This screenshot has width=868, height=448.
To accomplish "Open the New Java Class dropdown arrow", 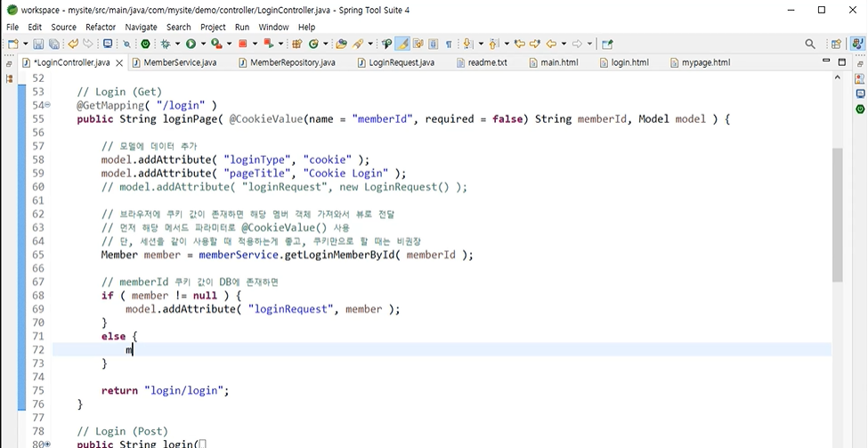I will click(x=326, y=44).
